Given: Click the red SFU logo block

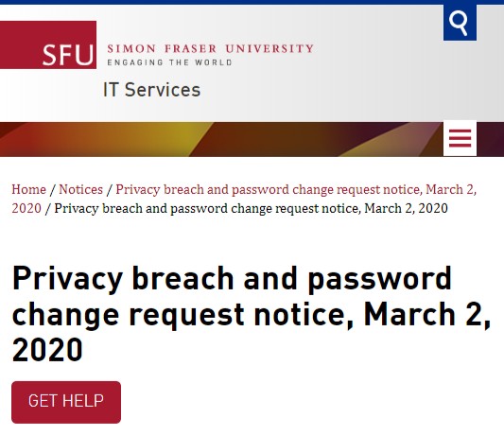Looking at the screenshot, I should click(x=48, y=44).
